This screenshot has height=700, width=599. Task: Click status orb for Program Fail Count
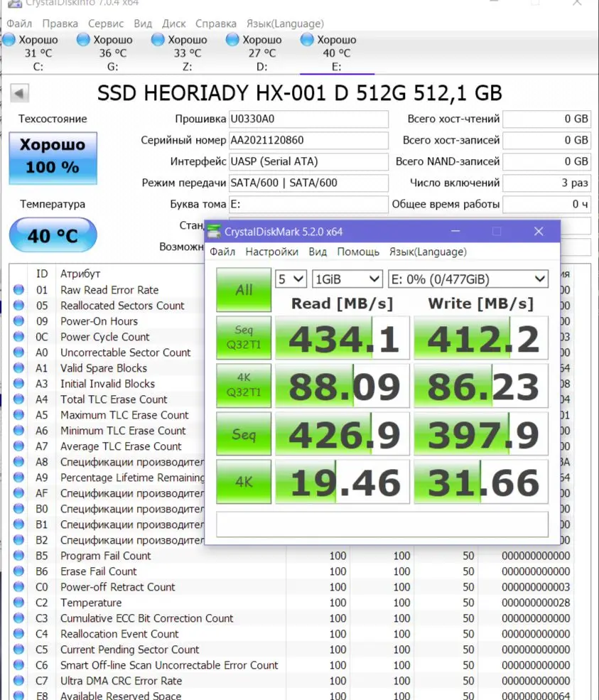point(18,555)
